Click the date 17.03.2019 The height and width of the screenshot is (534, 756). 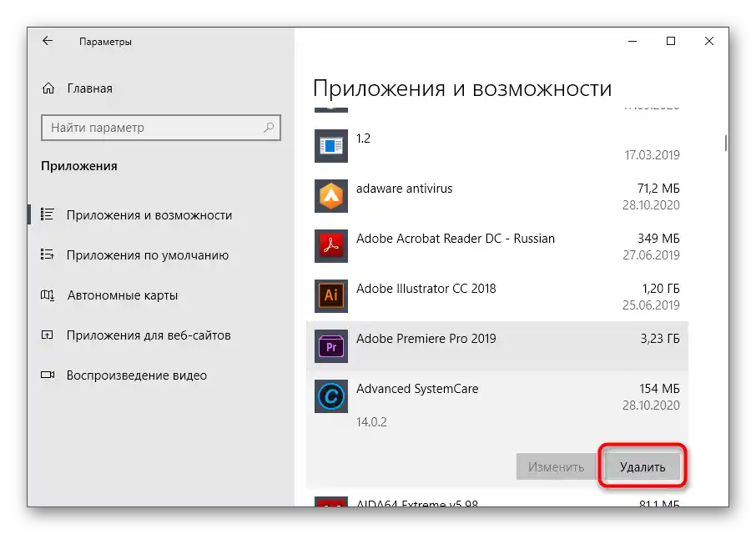point(652,155)
